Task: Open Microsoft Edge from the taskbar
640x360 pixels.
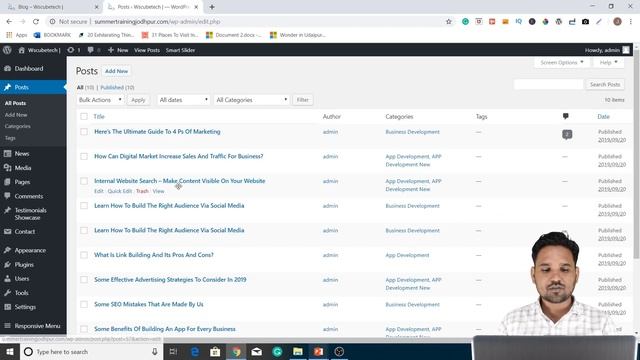Action: point(195,351)
